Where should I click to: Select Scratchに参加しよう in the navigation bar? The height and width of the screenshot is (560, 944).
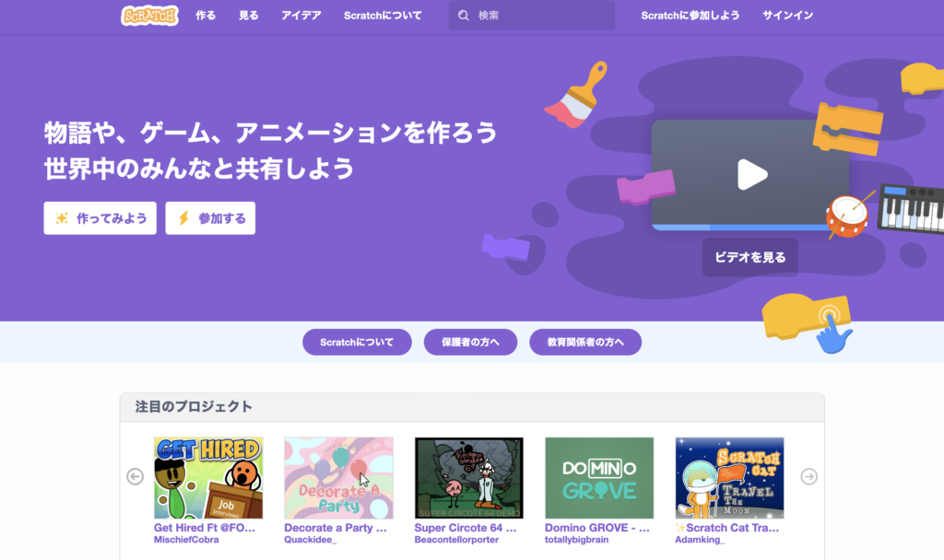pyautogui.click(x=690, y=15)
